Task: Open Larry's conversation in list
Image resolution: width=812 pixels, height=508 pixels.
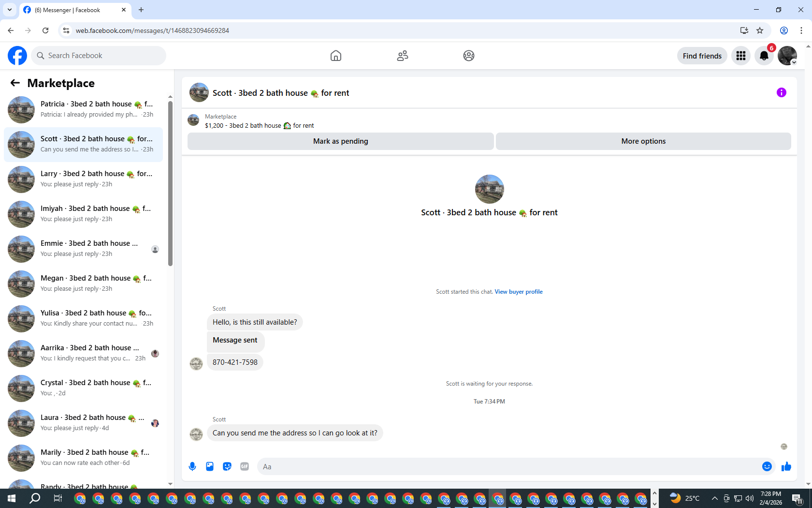Action: [x=83, y=179]
